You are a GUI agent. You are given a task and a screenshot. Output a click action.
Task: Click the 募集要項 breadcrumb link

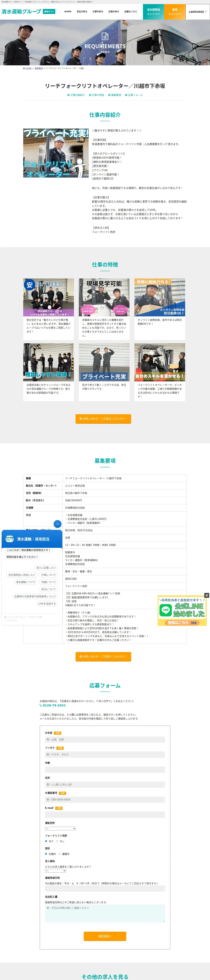[x=39, y=68]
